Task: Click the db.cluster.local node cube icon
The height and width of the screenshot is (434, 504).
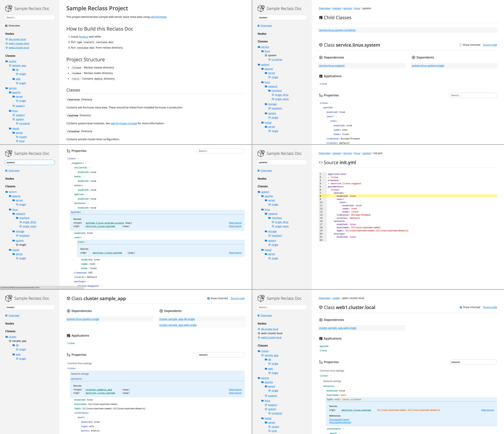Action: pyautogui.click(x=7, y=39)
